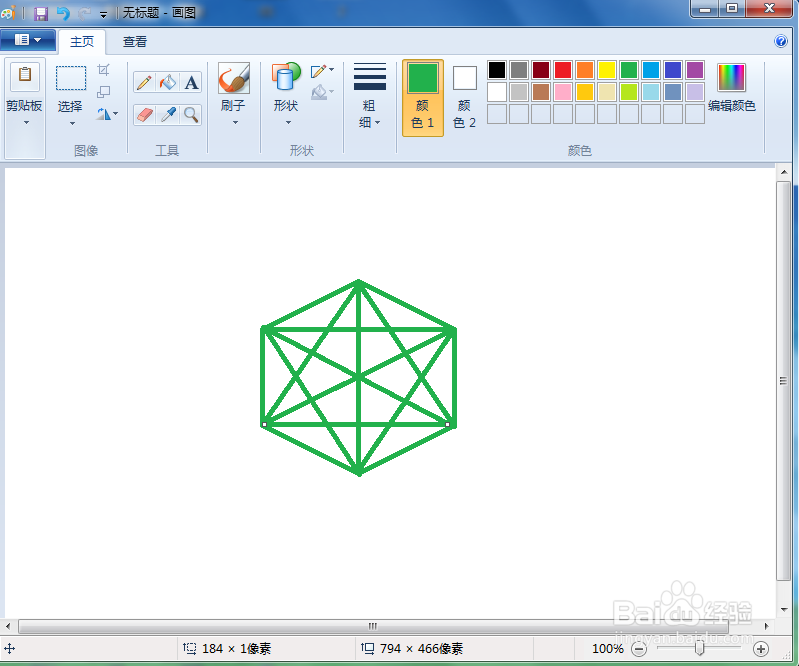Viewport: 799px width, 666px height.
Task: Pick the yellow color swatch
Action: (607, 70)
